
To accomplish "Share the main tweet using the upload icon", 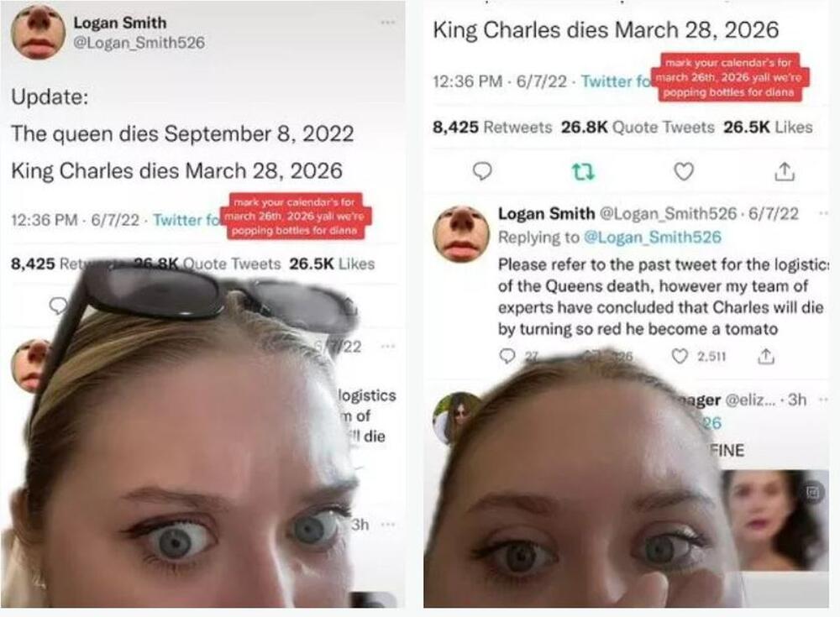I will [784, 171].
